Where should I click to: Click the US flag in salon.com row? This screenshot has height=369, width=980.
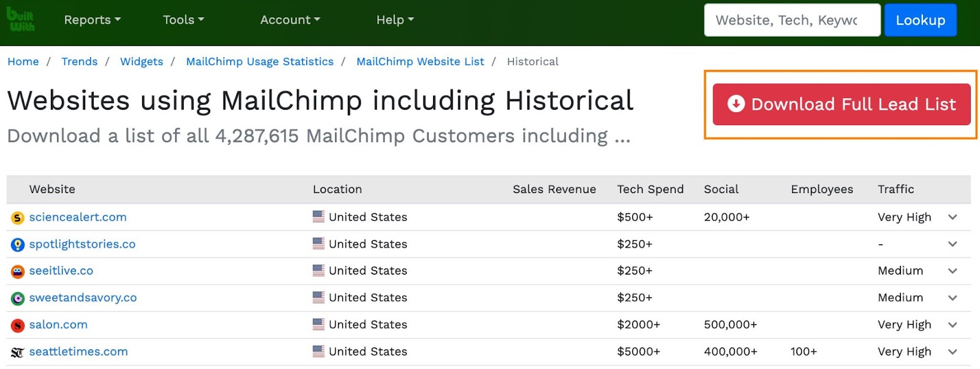(x=318, y=324)
